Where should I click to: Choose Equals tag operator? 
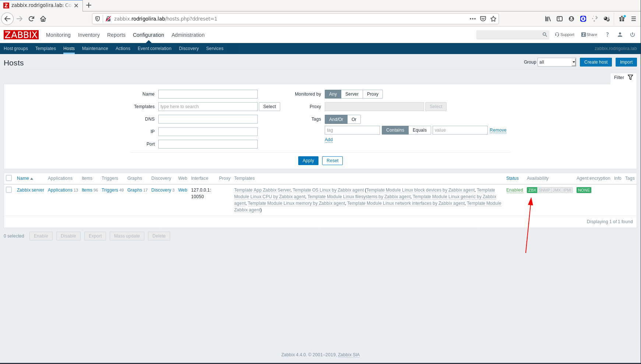click(419, 130)
